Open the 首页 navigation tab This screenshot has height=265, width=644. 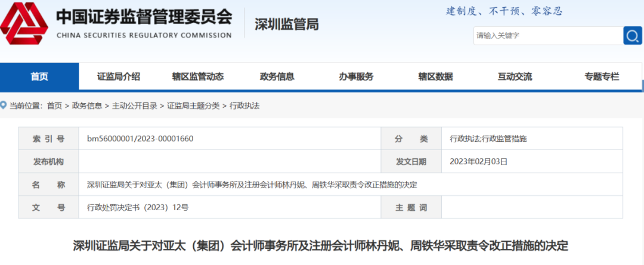39,77
